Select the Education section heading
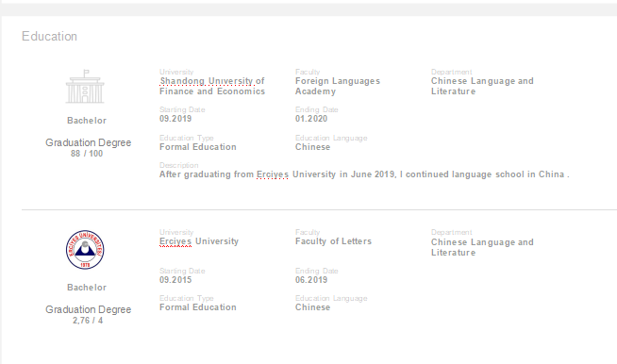Viewport: 617px width, 364px height. 49,36
